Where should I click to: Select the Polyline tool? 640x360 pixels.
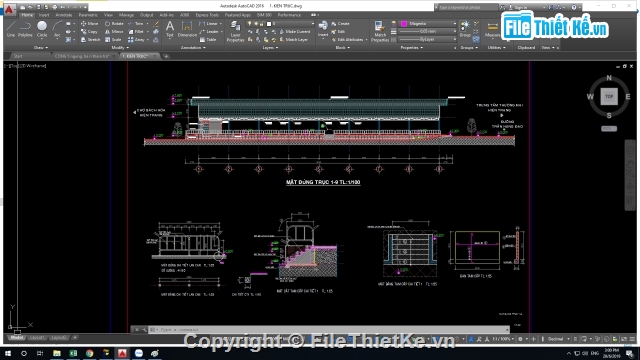pos(25,29)
